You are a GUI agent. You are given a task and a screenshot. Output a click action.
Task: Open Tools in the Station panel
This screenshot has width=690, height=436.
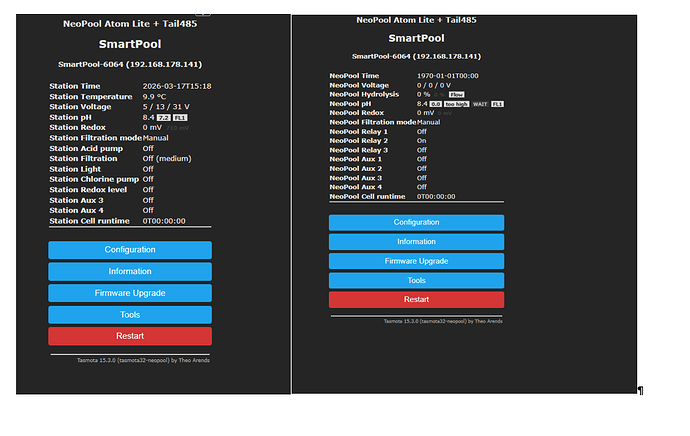click(130, 315)
